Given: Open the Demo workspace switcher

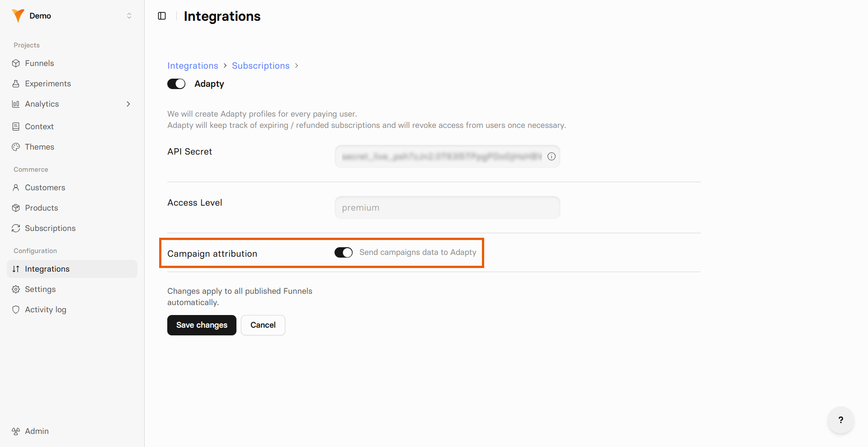Looking at the screenshot, I should [72, 16].
